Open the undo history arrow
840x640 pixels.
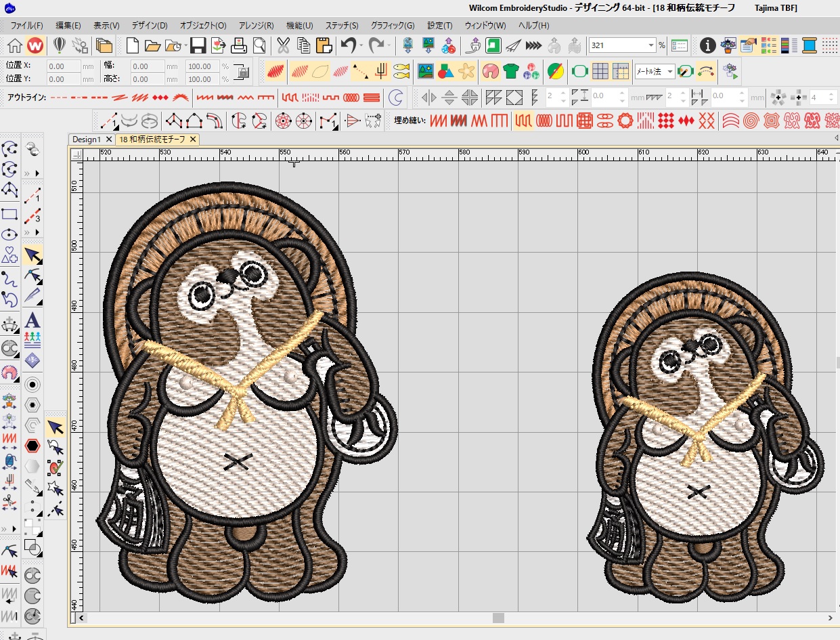pos(361,46)
